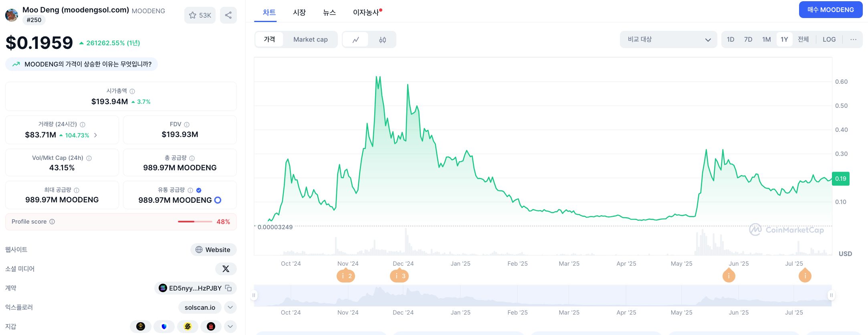Open solscan.io explorer link
Image resolution: width=868 pixels, height=335 pixels.
pos(200,307)
